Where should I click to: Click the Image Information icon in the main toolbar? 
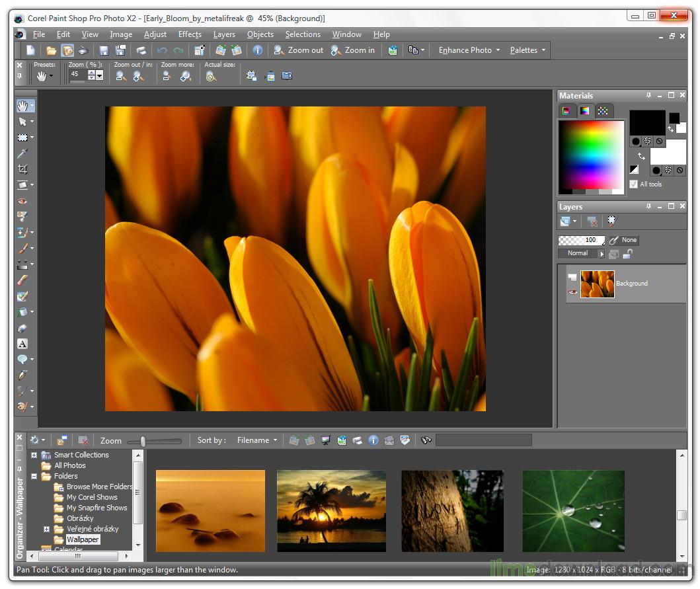pyautogui.click(x=258, y=50)
